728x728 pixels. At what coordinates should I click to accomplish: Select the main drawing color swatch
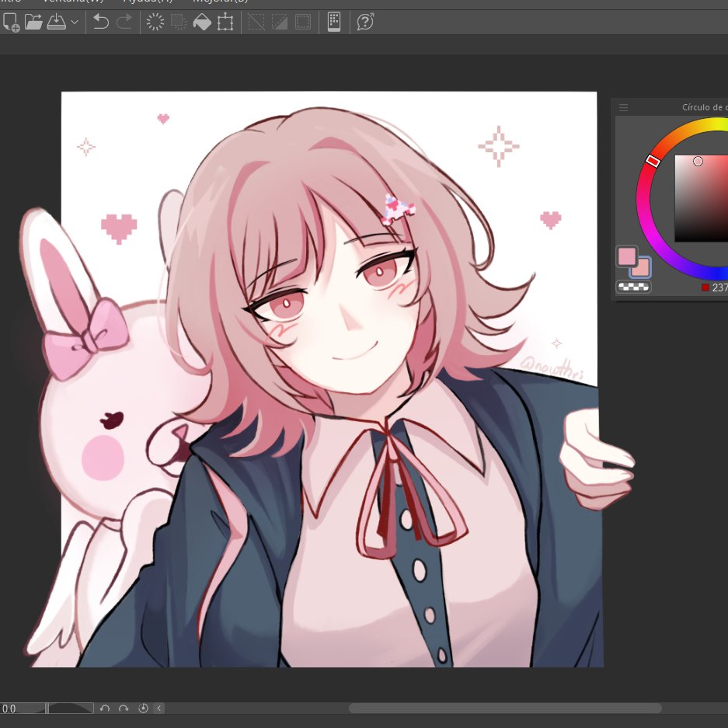coord(627,256)
